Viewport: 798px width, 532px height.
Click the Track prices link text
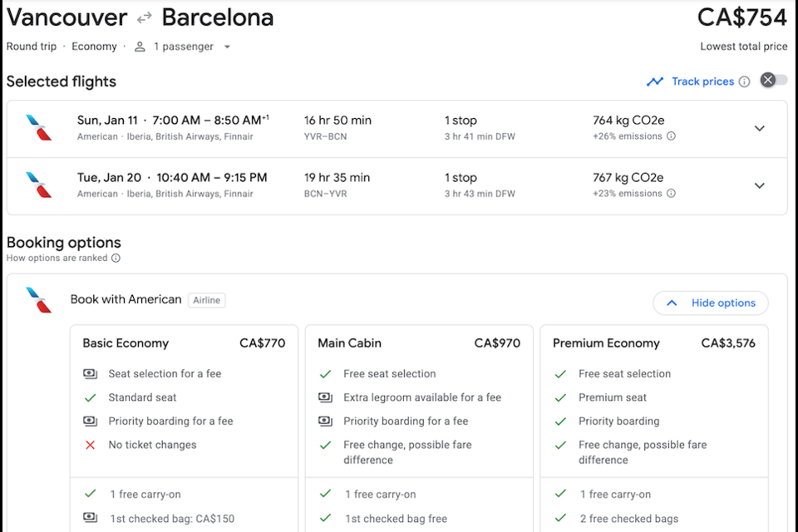[702, 81]
